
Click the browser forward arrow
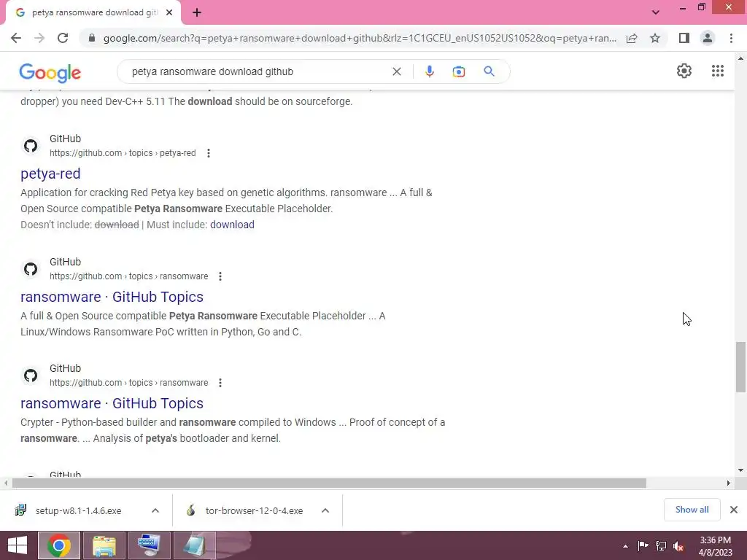[x=39, y=38]
